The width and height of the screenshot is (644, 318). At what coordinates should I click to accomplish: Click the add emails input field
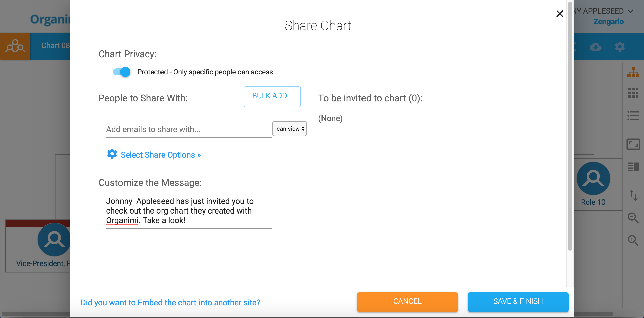189,130
